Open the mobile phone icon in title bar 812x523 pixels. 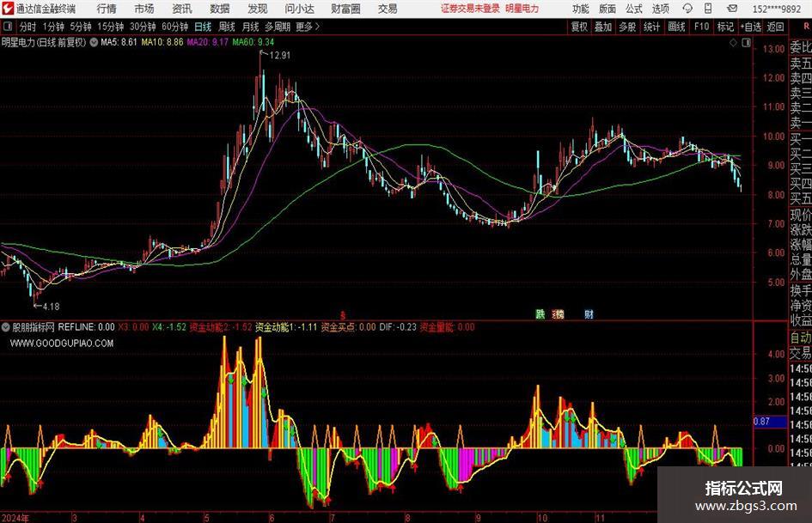pos(708,9)
